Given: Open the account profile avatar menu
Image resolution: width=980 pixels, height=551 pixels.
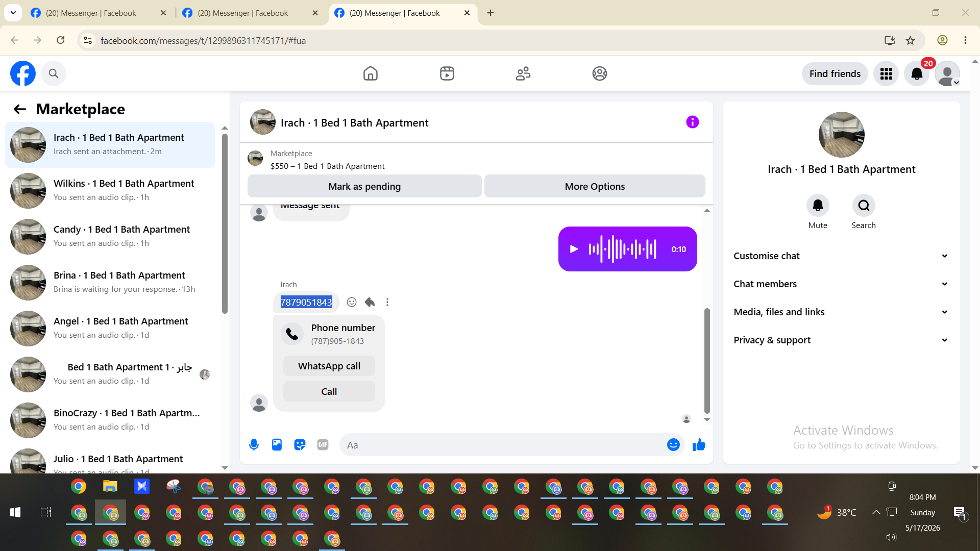Looking at the screenshot, I should [947, 74].
